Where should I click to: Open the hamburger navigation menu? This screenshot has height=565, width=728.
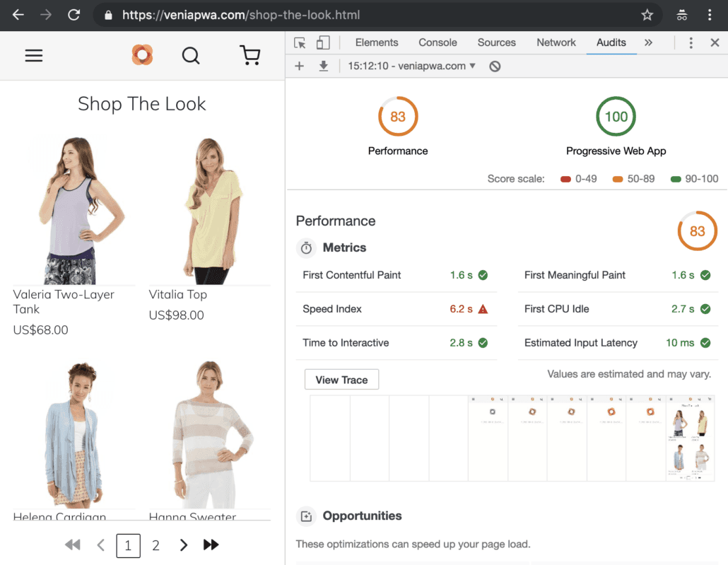tap(34, 55)
